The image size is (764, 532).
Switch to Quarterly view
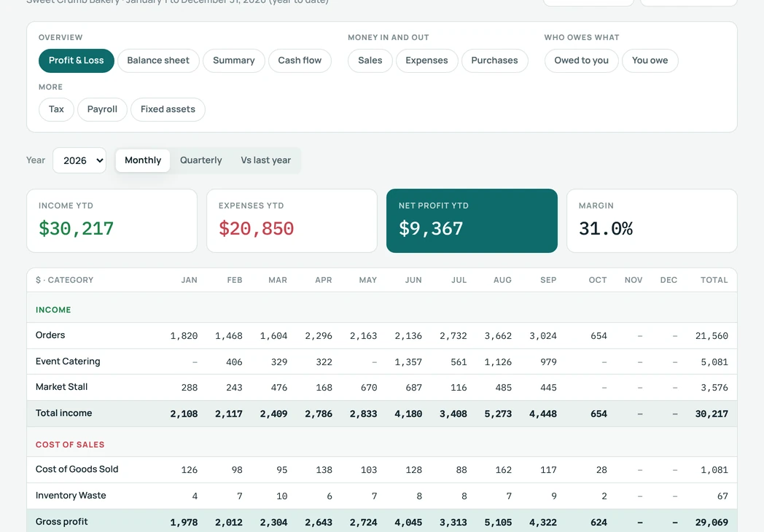200,160
